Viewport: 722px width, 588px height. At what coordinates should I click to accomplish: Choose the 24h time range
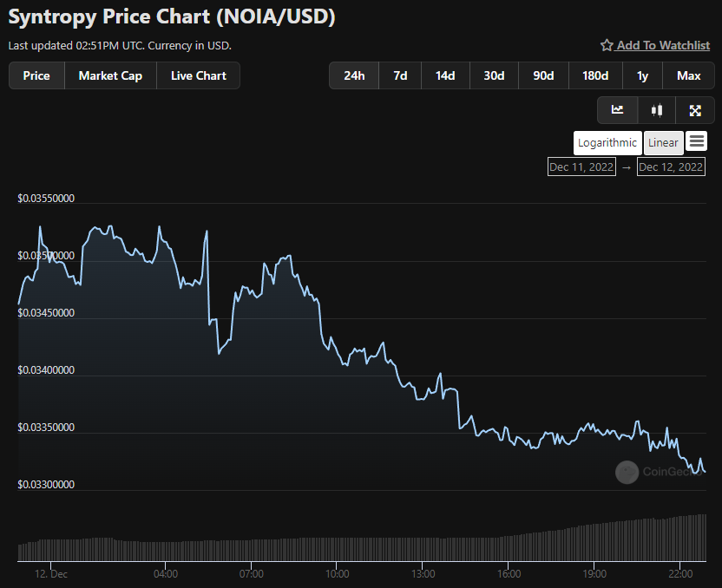[x=354, y=75]
